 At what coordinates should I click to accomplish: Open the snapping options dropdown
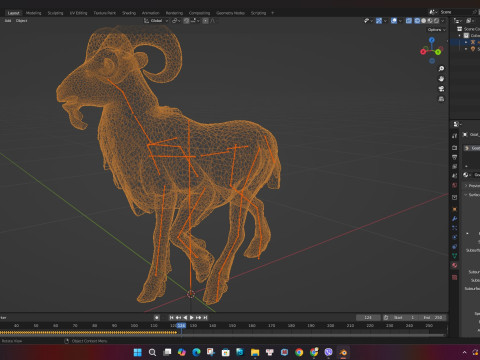tap(195, 21)
